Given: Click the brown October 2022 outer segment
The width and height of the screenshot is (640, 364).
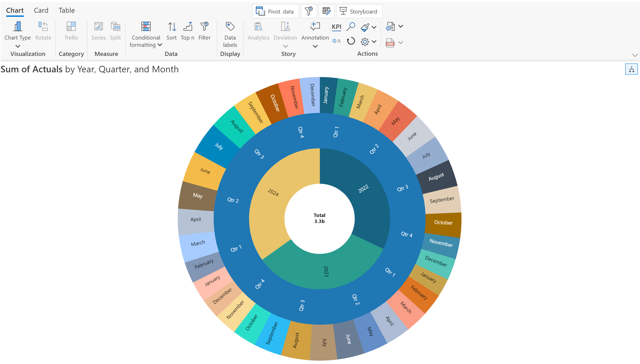Looking at the screenshot, I should coord(443,223).
